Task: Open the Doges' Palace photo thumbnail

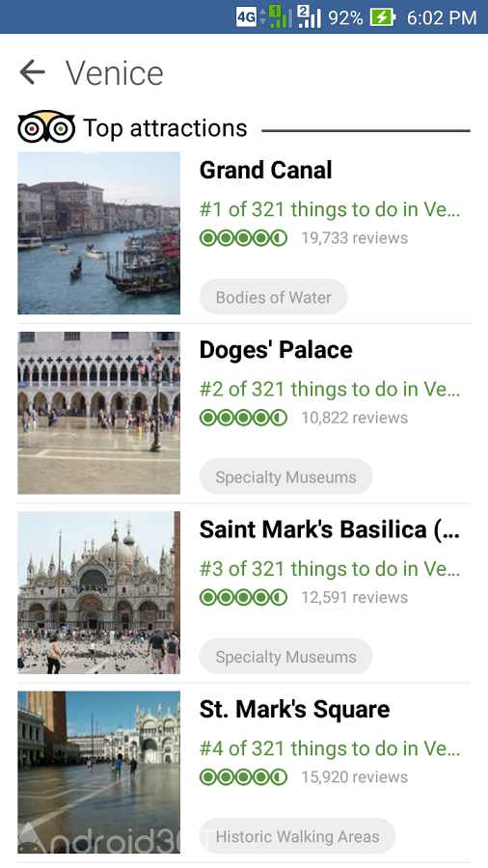Action: click(x=99, y=413)
